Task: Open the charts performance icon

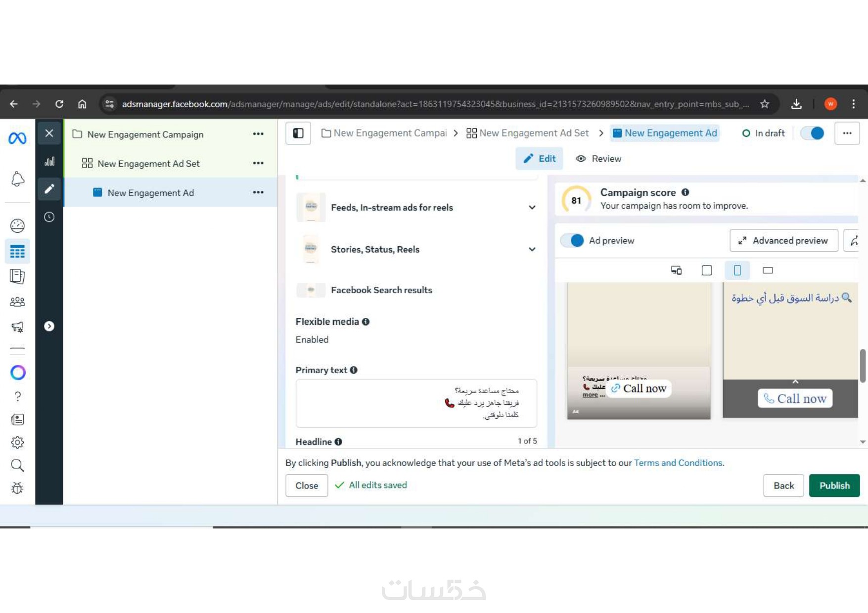Action: [x=49, y=161]
